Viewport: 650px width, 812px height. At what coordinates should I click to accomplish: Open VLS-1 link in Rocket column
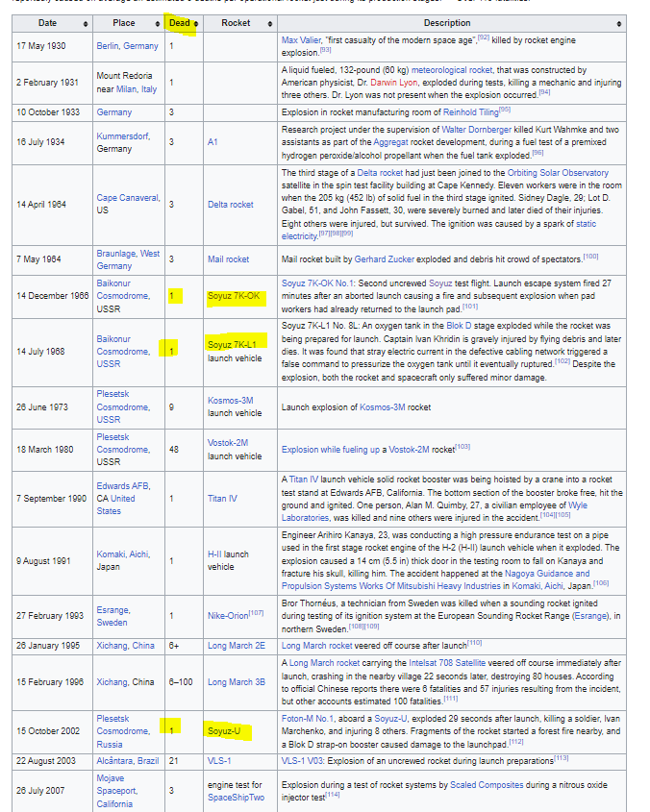pos(219,761)
